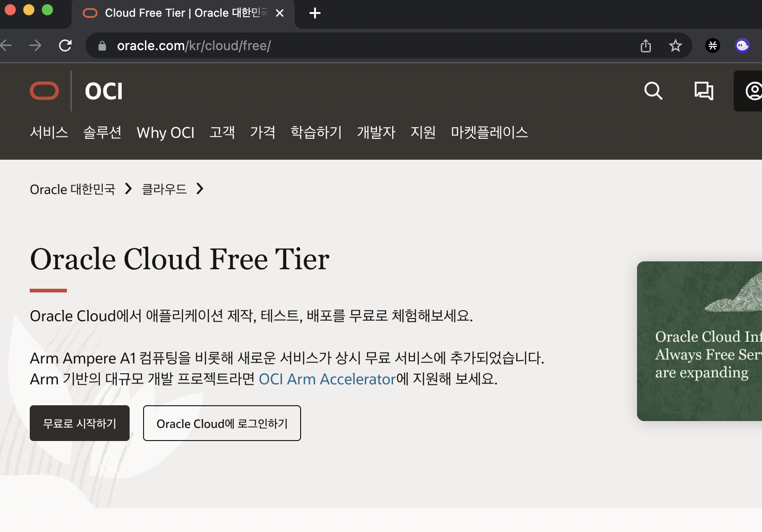Open the 지원 menu
Screen dimensions: 762x532
pos(423,132)
